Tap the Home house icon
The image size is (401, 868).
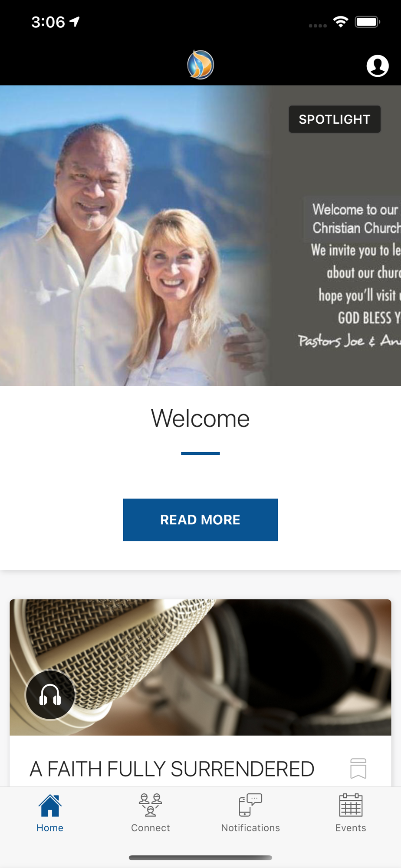pos(50,806)
